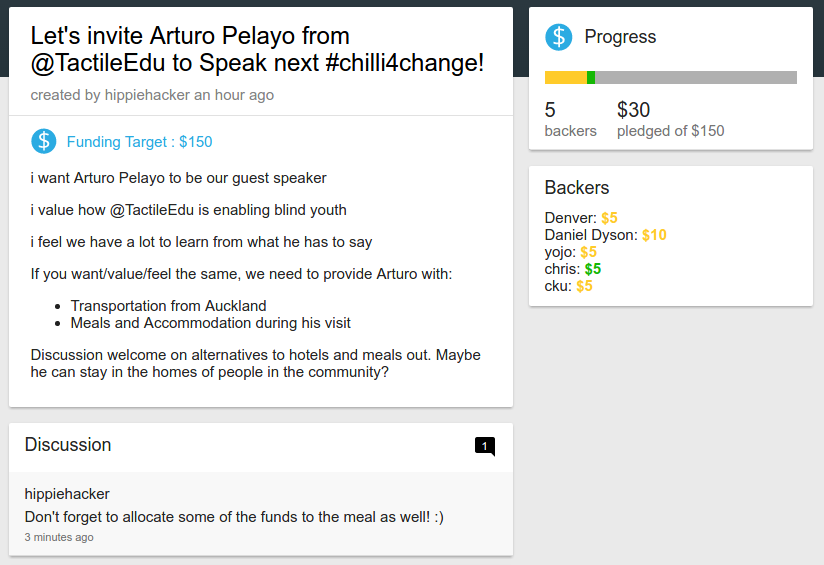The height and width of the screenshot is (565, 824).
Task: Open the Funding Target : $150 link
Action: pyautogui.click(x=139, y=142)
